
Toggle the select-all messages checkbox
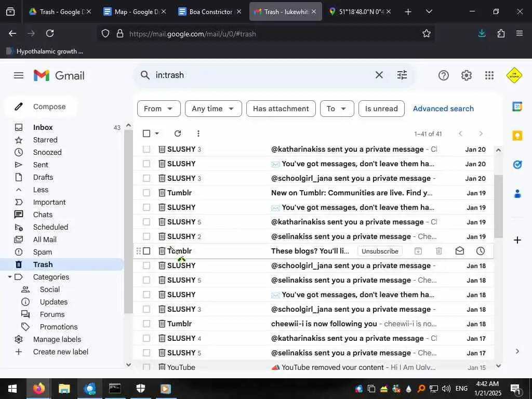pos(146,134)
